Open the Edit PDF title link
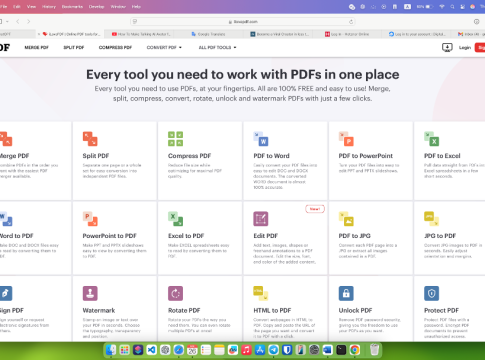The width and height of the screenshot is (485, 360). (265, 236)
